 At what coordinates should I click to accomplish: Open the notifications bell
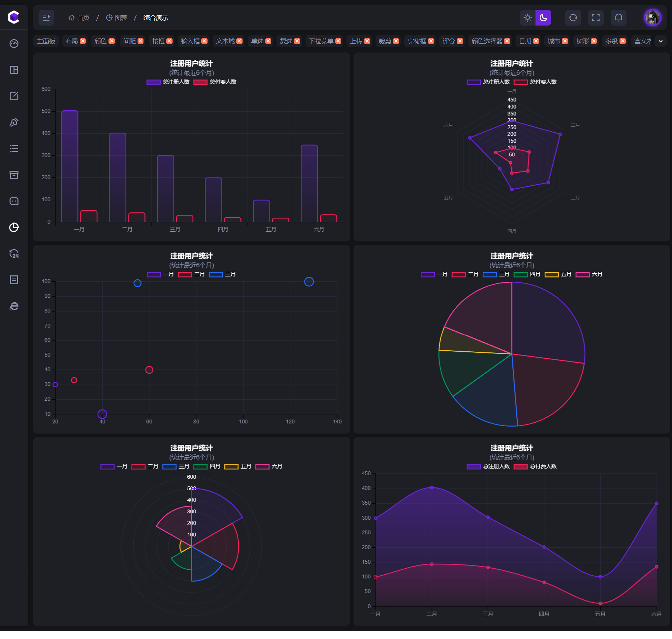(618, 17)
